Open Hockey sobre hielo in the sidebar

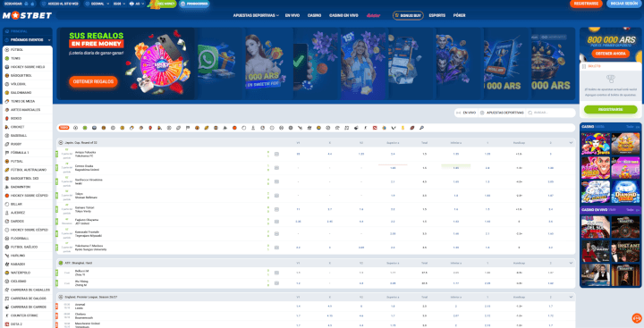[x=28, y=67]
